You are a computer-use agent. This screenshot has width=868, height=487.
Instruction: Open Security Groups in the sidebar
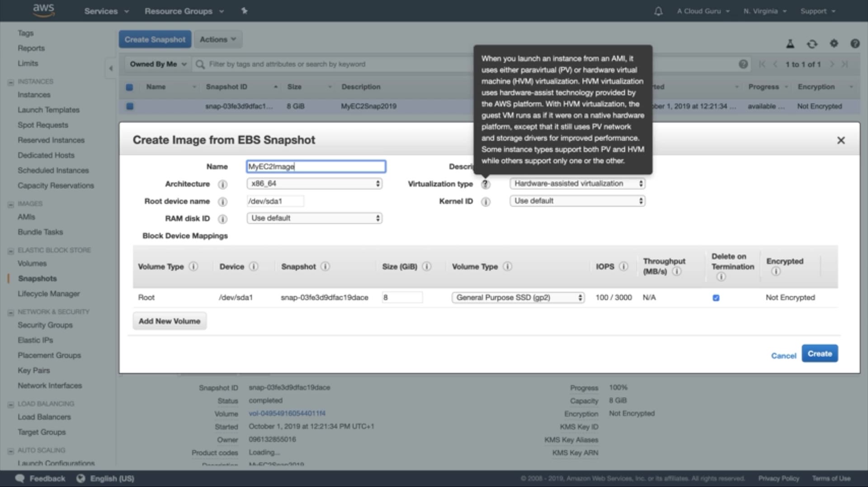45,325
